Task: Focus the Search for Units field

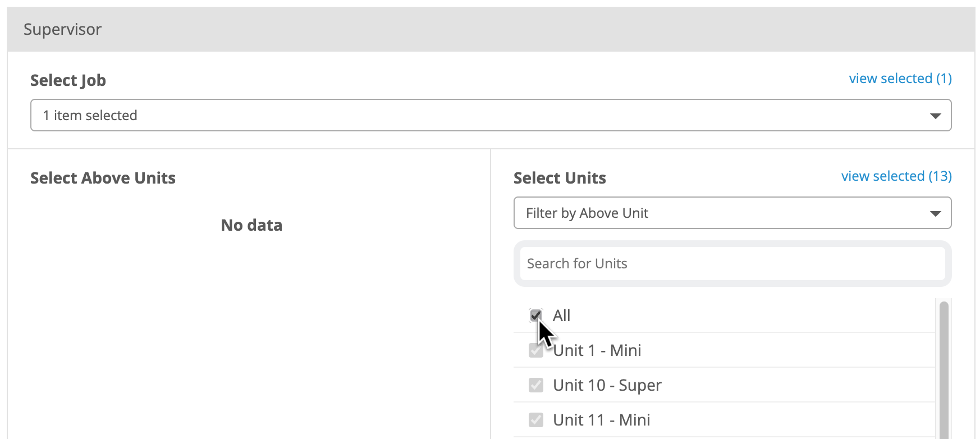Action: 732,264
